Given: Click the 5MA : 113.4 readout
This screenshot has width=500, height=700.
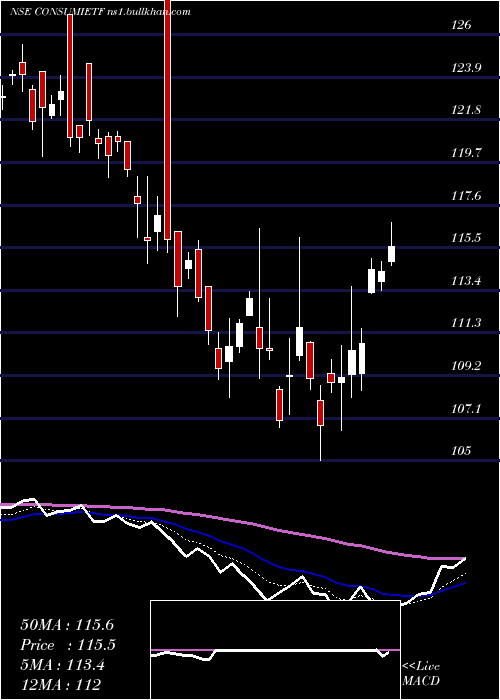Looking at the screenshot, I should tap(62, 665).
